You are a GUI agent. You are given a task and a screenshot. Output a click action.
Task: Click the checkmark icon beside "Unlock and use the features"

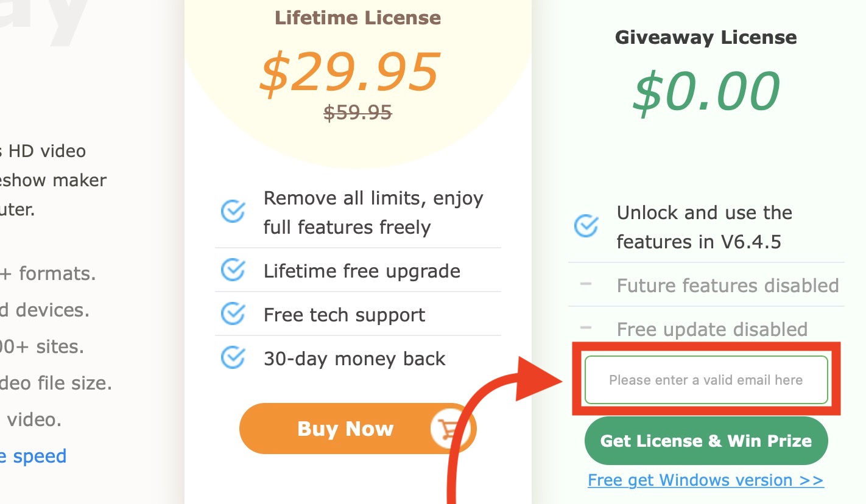(586, 227)
